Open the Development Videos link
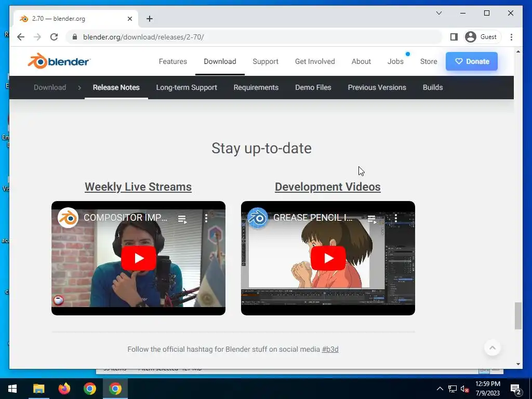Image resolution: width=532 pixels, height=399 pixels. pos(328,187)
